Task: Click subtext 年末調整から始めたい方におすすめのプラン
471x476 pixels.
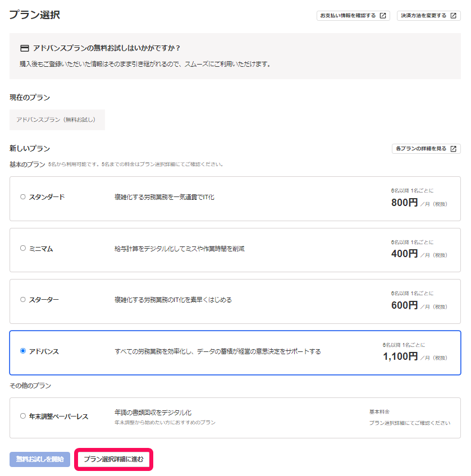Action: 165,422
